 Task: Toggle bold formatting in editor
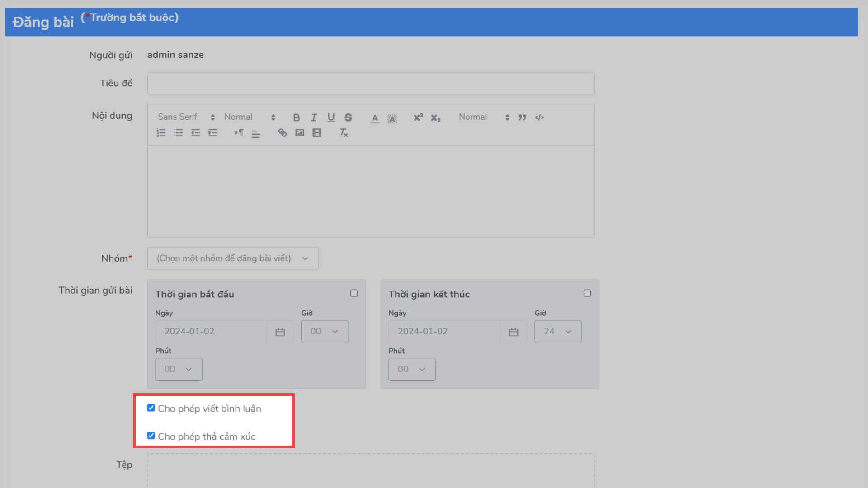[x=297, y=117]
